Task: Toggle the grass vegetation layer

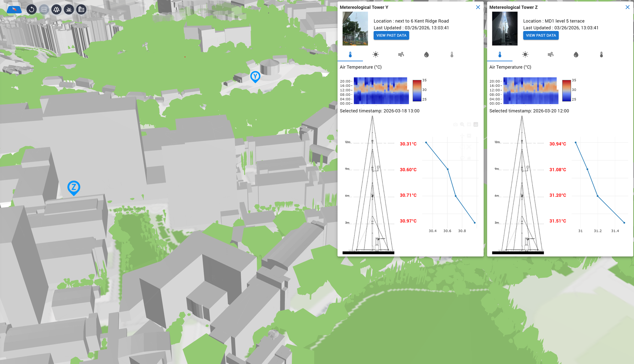Action: coord(69,10)
